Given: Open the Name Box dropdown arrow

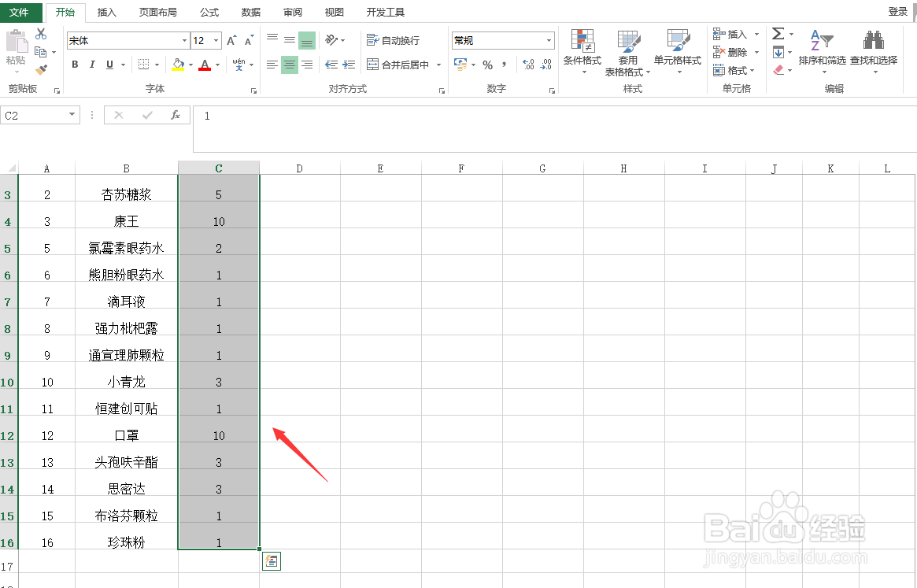Looking at the screenshot, I should click(x=72, y=115).
